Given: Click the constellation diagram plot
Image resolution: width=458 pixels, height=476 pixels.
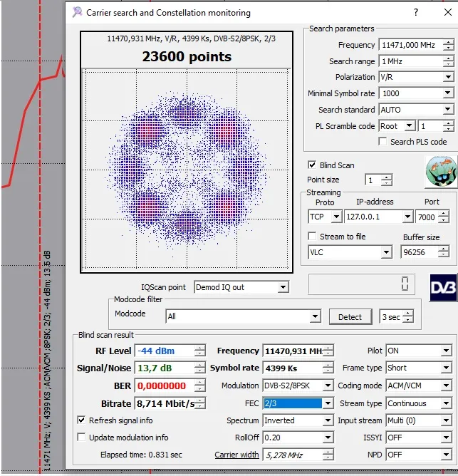Looking at the screenshot, I should (188, 170).
